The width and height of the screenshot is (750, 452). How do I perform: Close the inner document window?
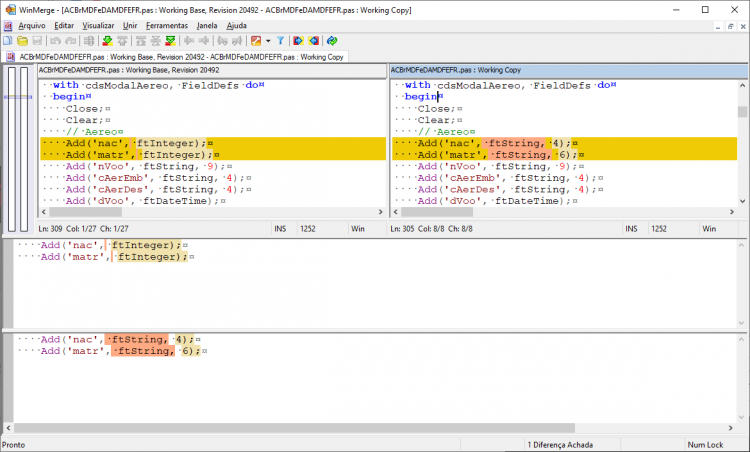(743, 27)
